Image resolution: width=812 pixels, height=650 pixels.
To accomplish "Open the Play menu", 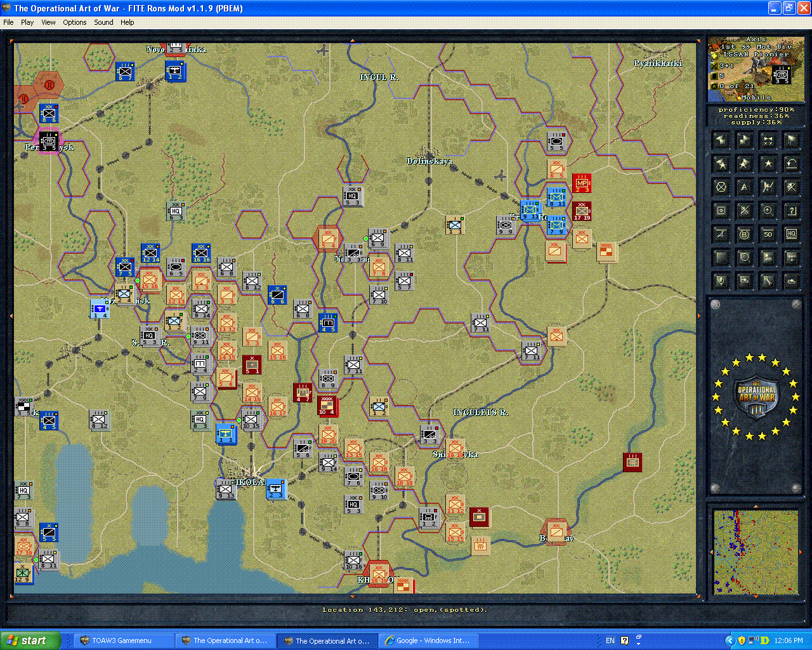I will [27, 22].
